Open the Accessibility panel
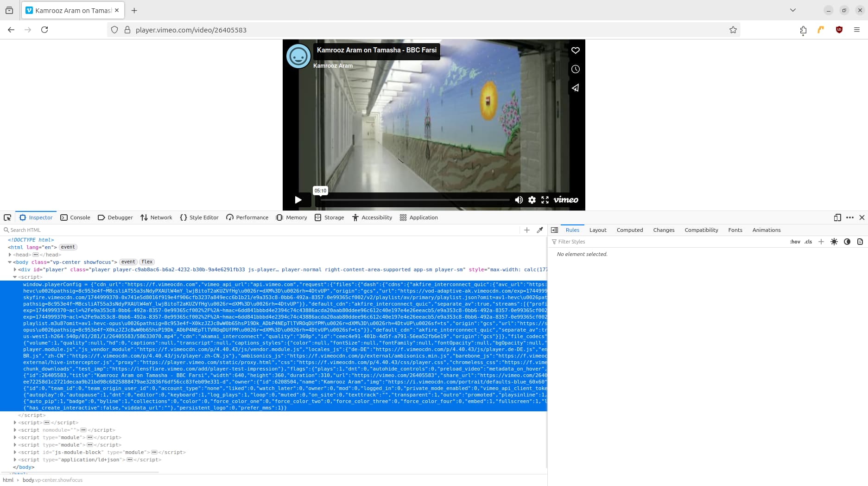This screenshot has height=486, width=868. pyautogui.click(x=372, y=217)
